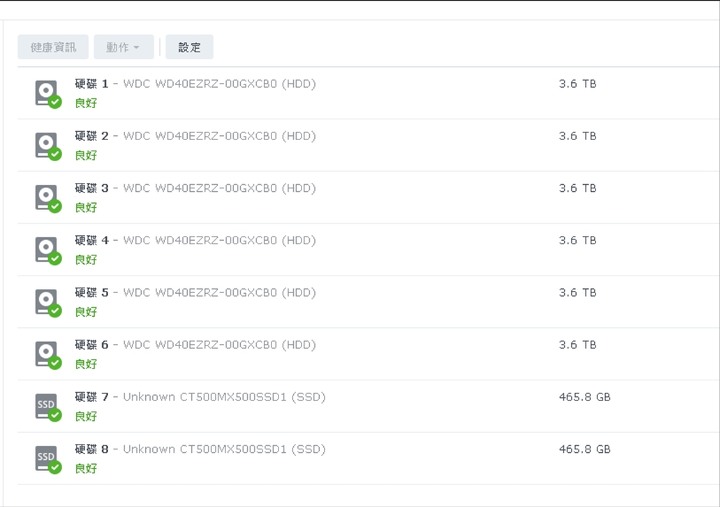Image resolution: width=720 pixels, height=507 pixels.
Task: Click the 良好 status of 硬碟 2
Action: tap(86, 155)
